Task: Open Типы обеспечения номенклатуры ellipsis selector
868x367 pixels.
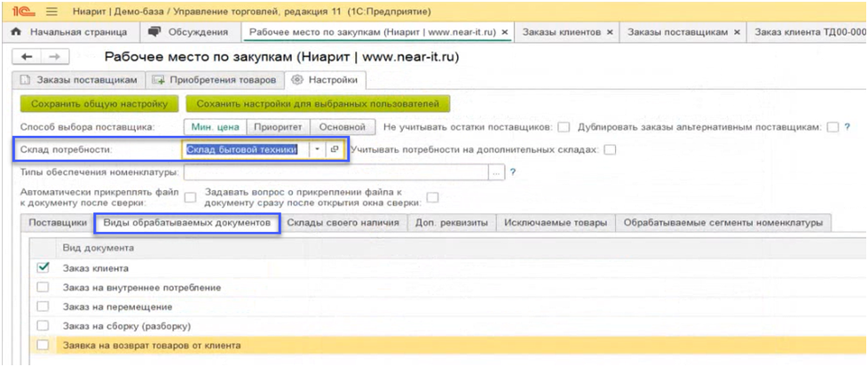Action: (x=496, y=172)
